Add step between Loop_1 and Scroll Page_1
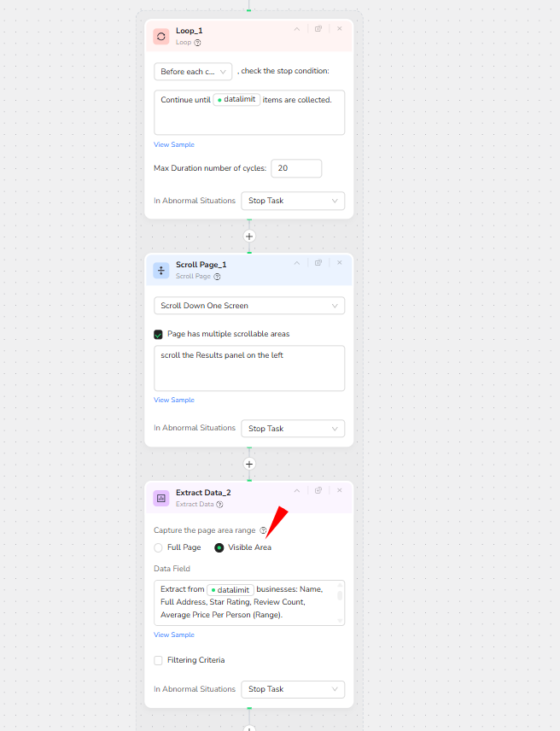Screen dimensions: 560x731 click(249, 236)
